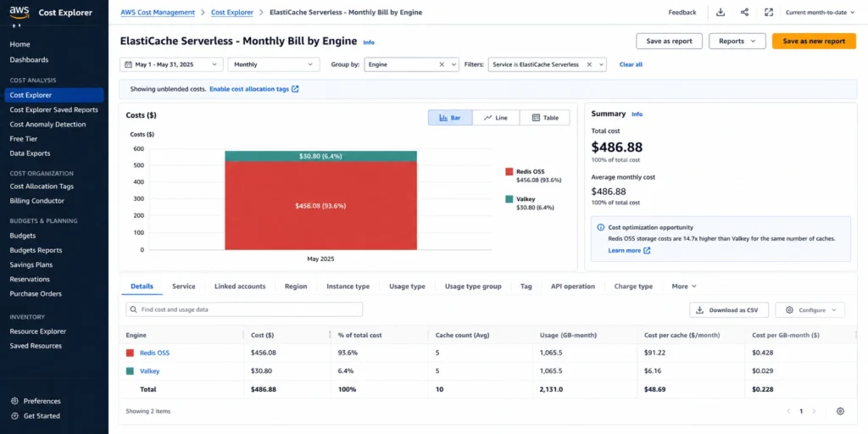Click the Cost Explorer breadcrumb link
Image resolution: width=868 pixels, height=434 pixels.
(232, 12)
